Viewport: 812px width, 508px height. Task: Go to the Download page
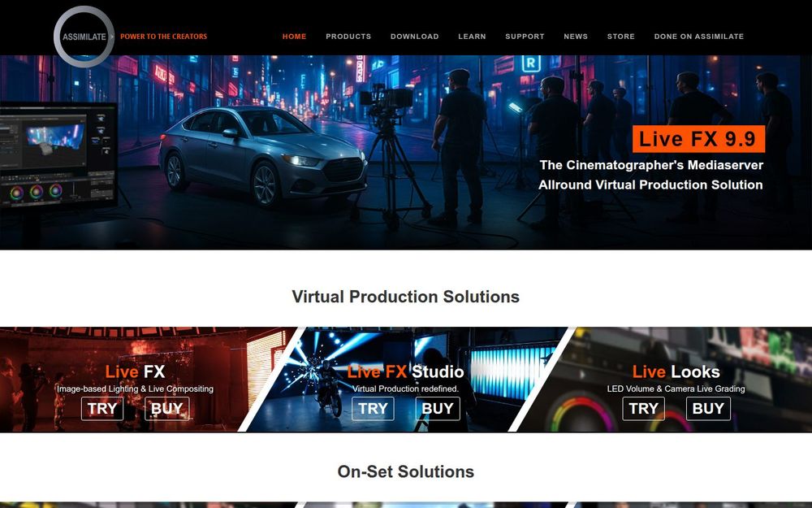414,37
